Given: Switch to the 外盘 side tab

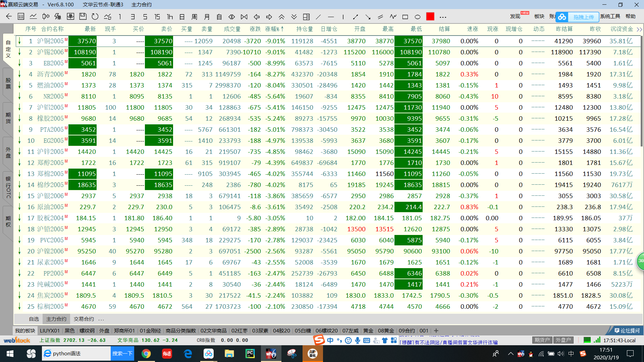Looking at the screenshot, I should [x=8, y=153].
